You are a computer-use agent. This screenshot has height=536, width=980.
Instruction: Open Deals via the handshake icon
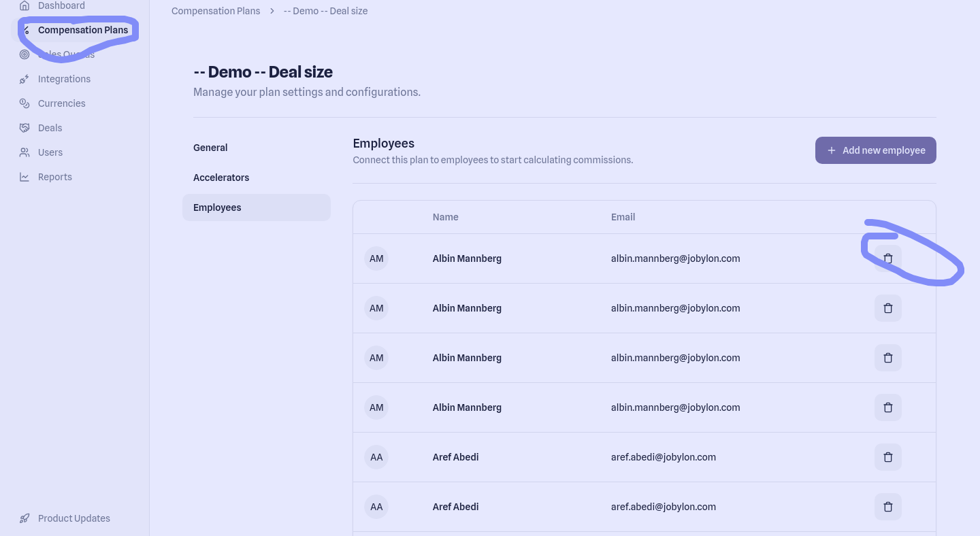[x=24, y=128]
